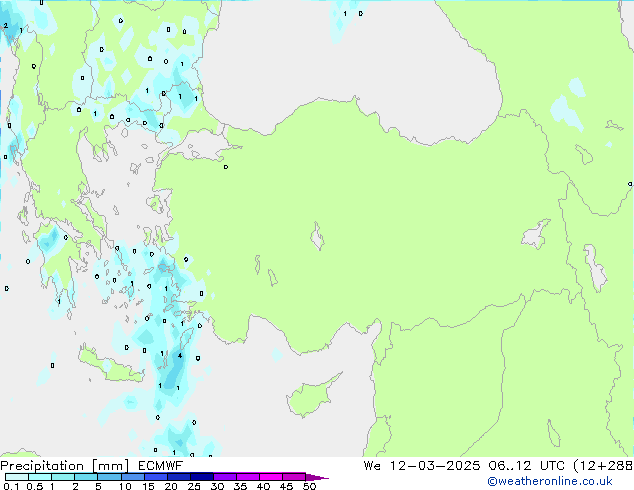Pick the legend swatch between 2 and 5

pos(86,477)
